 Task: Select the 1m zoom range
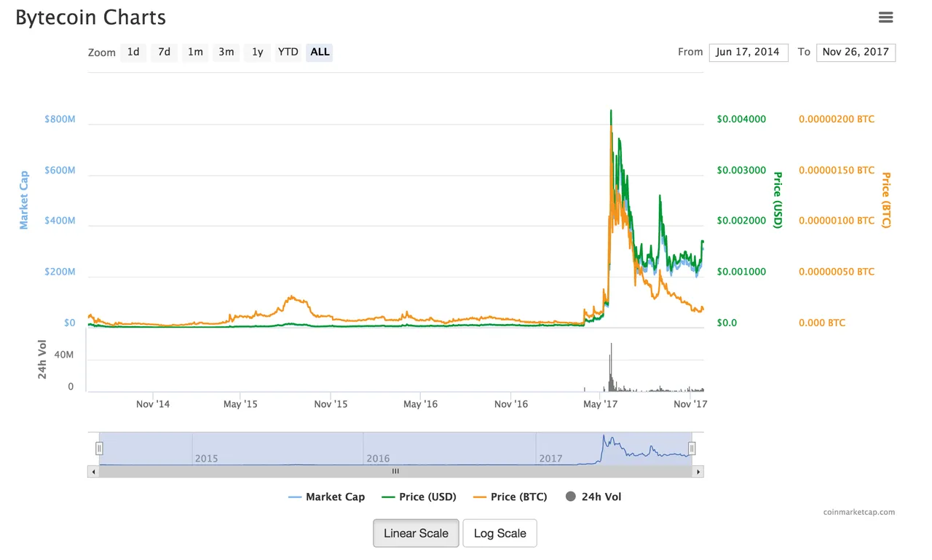pos(195,52)
